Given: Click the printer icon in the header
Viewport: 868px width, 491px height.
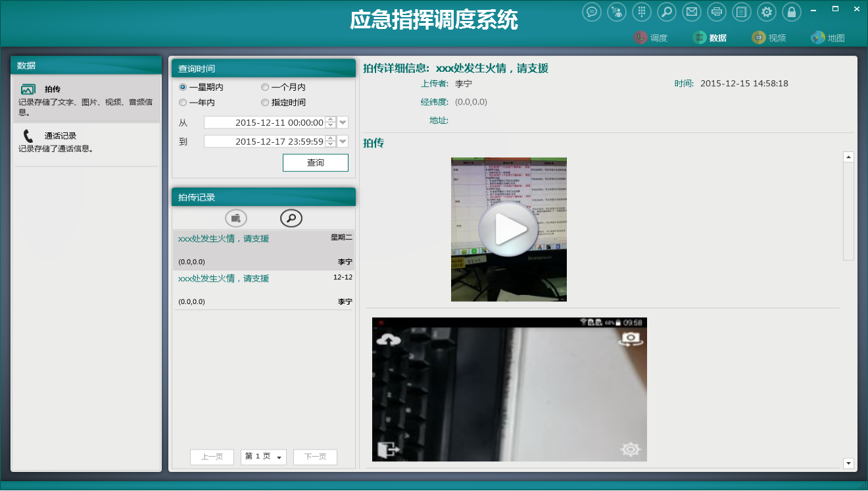Looking at the screenshot, I should [x=717, y=12].
